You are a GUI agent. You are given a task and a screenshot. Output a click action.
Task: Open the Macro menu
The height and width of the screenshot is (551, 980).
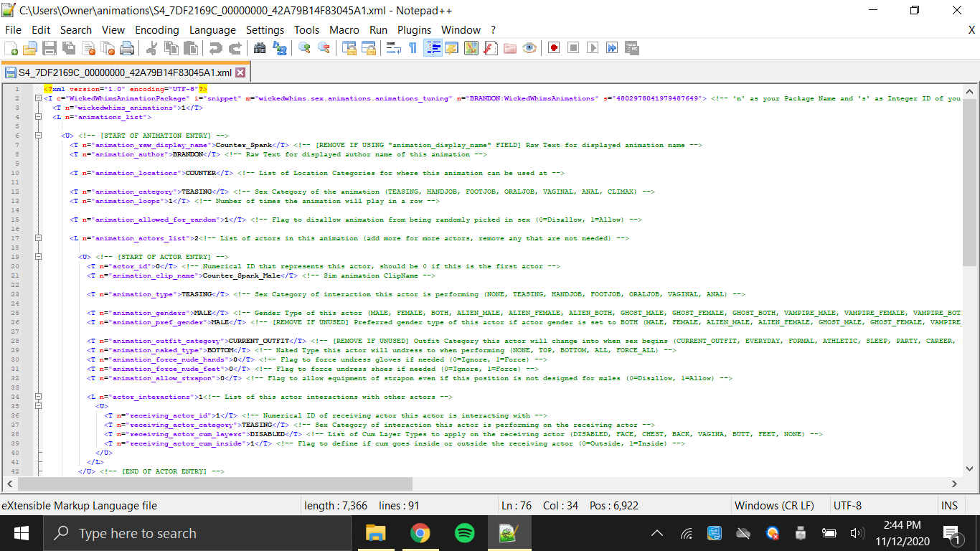(x=344, y=29)
